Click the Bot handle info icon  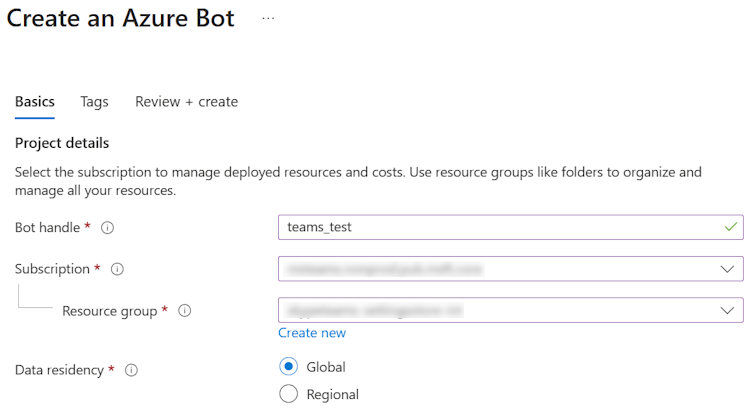click(108, 228)
